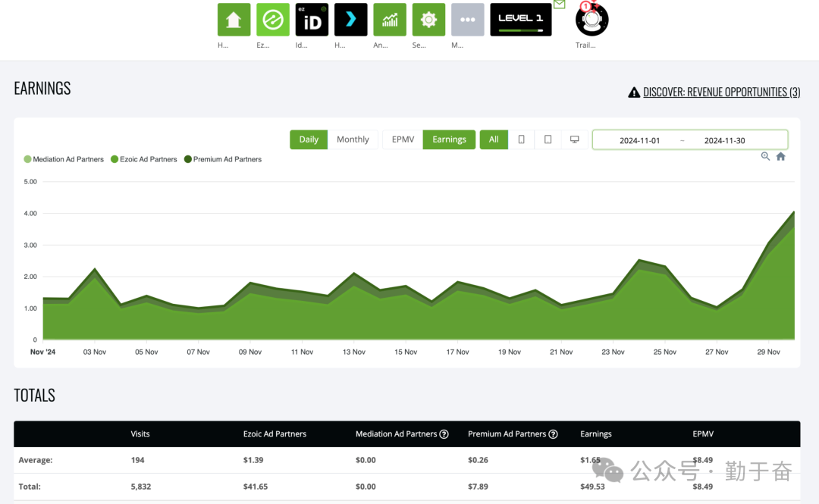Filter chart by mobile phone device
The height and width of the screenshot is (504, 819).
[521, 139]
